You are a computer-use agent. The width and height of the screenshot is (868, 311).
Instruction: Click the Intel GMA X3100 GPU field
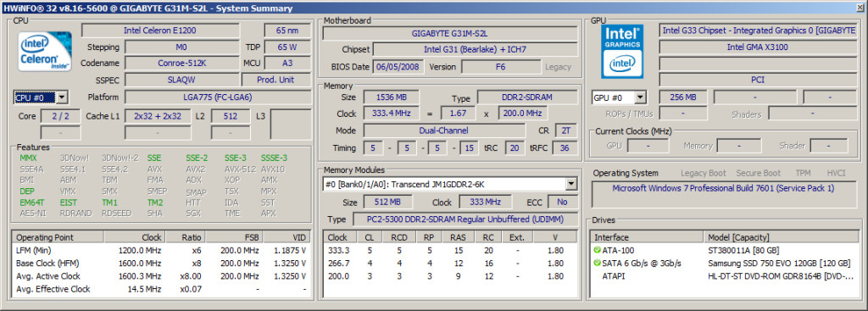click(x=757, y=47)
